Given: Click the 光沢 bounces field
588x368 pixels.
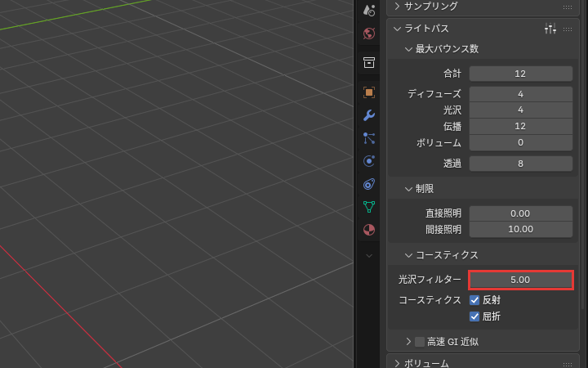Looking at the screenshot, I should click(x=520, y=110).
